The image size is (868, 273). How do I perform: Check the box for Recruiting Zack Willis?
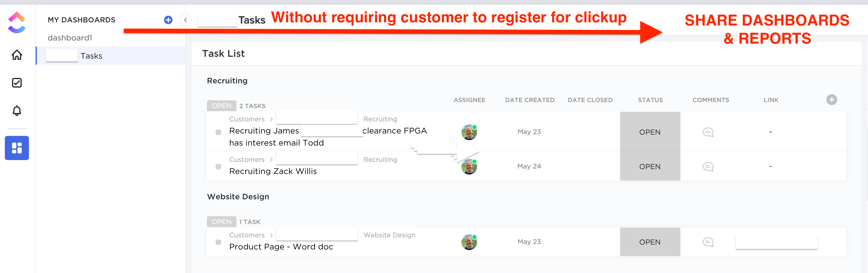[x=218, y=167]
